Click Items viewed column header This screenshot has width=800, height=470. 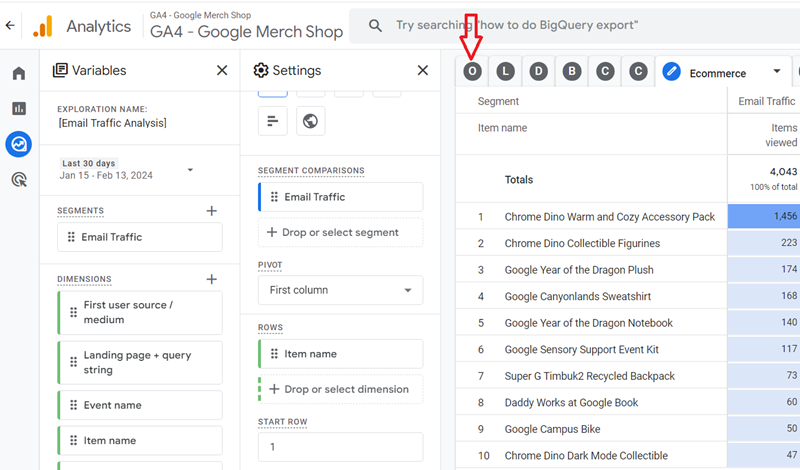point(781,135)
